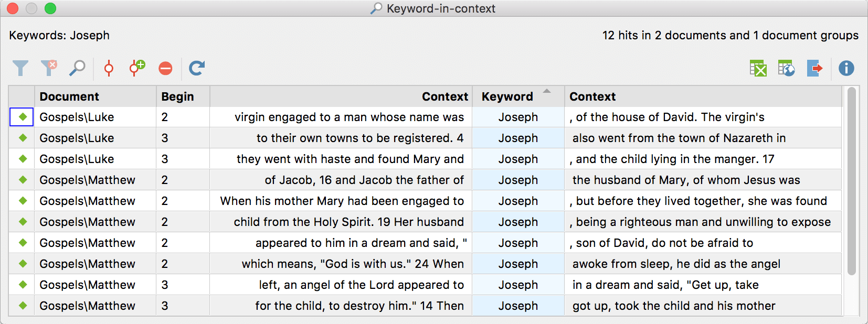
Task: Select ', and the child lying in the manger. 17'
Action: pos(672,159)
